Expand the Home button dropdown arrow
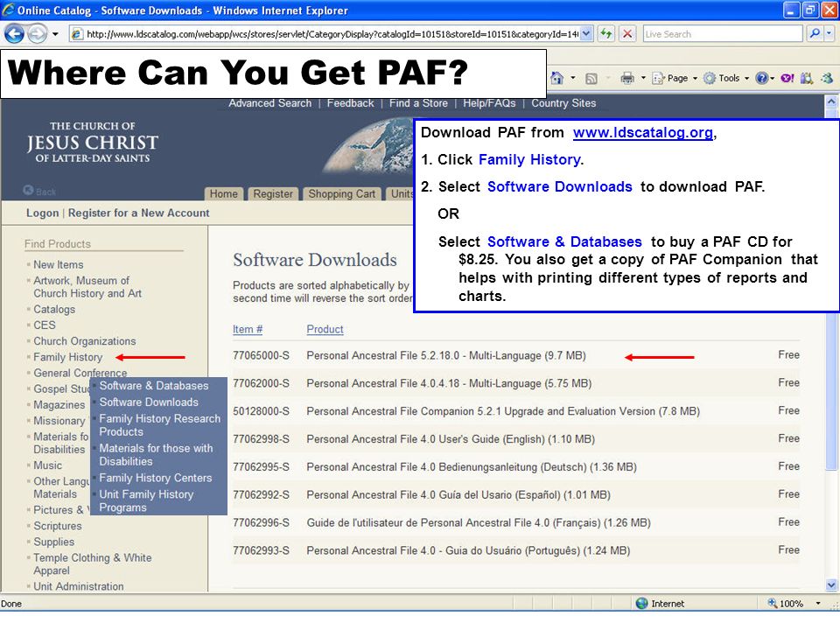 [572, 78]
